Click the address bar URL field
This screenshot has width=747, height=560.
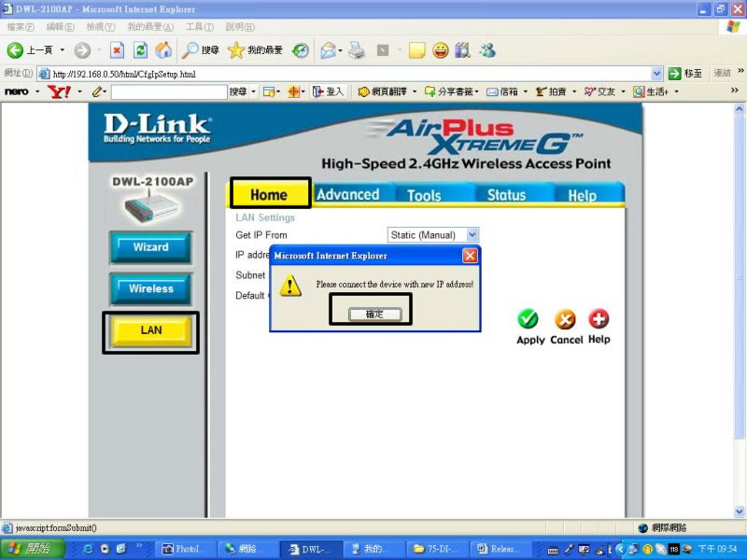(350, 74)
